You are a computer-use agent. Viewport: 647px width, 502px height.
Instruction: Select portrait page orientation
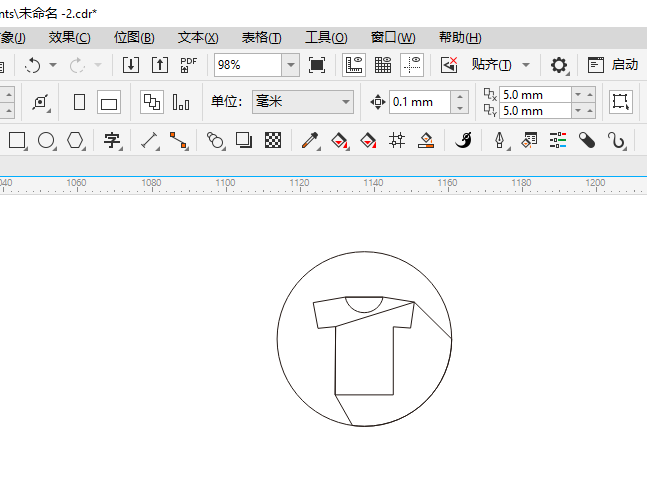79,102
